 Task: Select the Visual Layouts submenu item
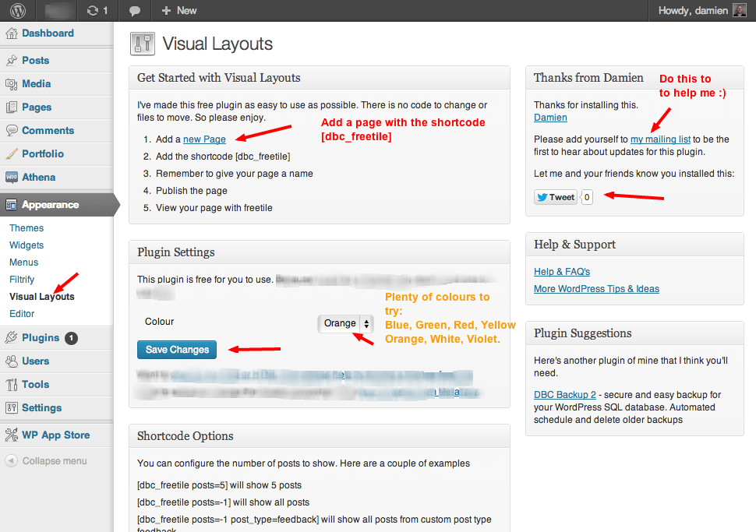(42, 296)
